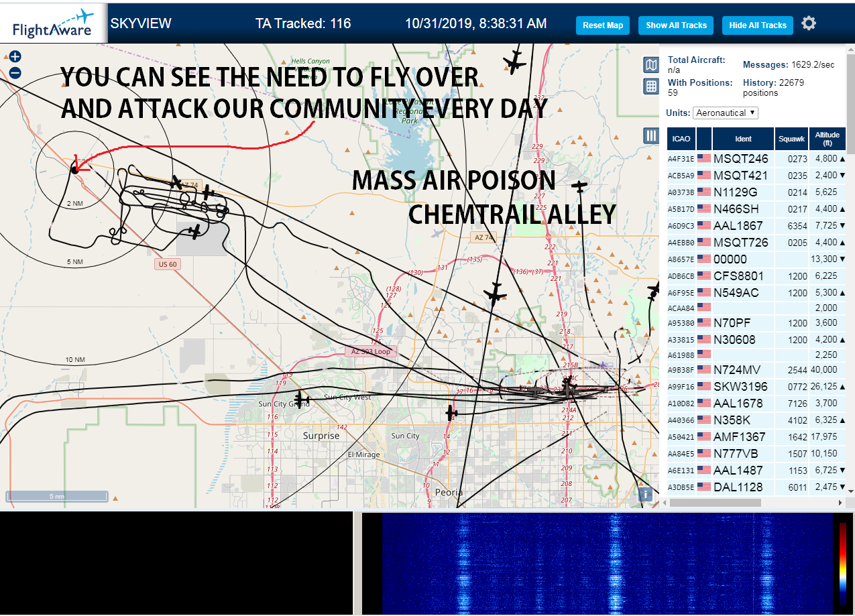855x616 pixels.
Task: Click the 5 nm map scale bar
Action: (x=57, y=496)
